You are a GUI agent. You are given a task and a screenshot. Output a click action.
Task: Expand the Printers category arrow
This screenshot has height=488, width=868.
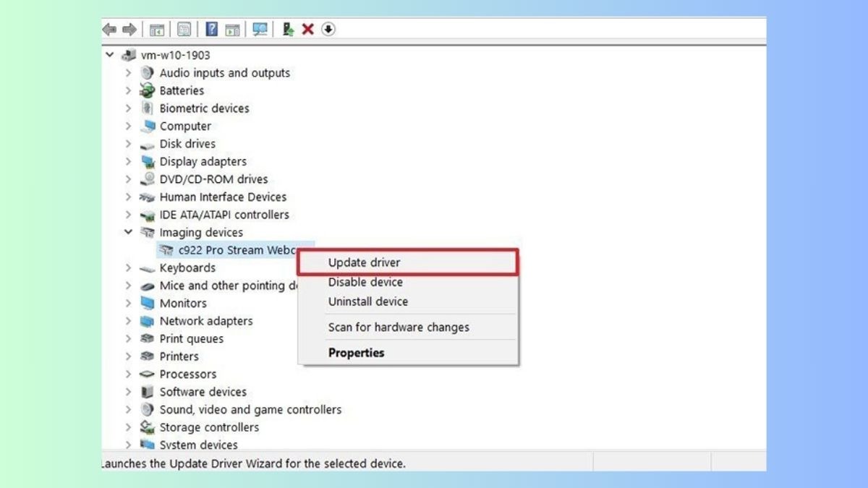(x=128, y=356)
